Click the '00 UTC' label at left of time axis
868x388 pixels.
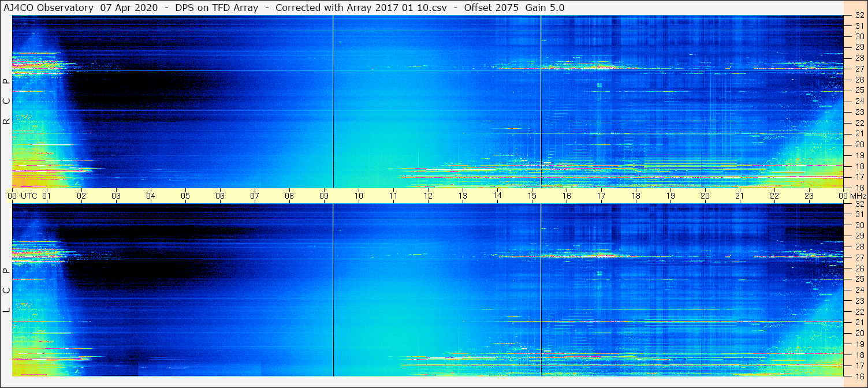23,196
